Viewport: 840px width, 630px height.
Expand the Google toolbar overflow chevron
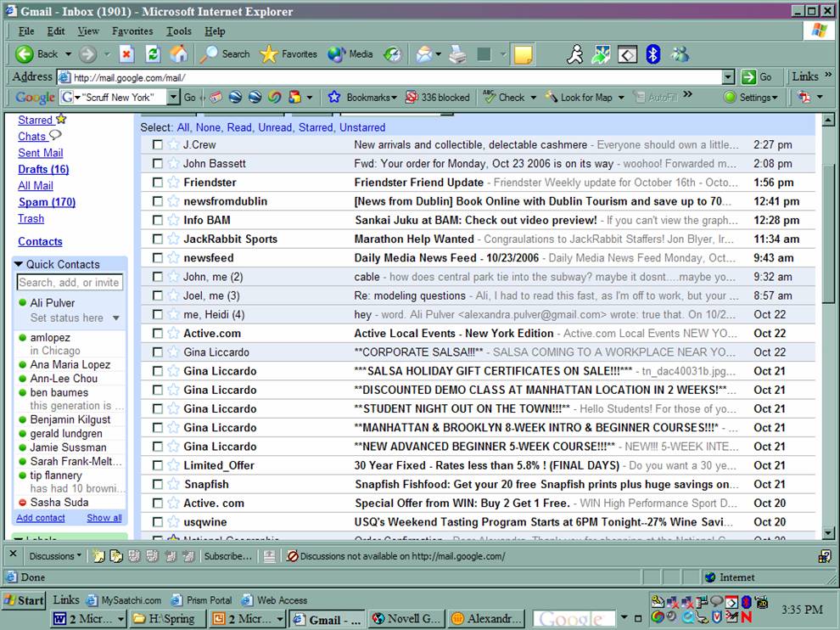pos(687,95)
